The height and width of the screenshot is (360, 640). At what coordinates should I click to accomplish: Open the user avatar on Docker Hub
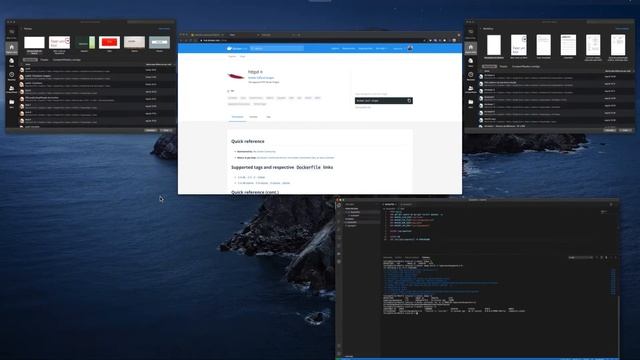point(410,49)
